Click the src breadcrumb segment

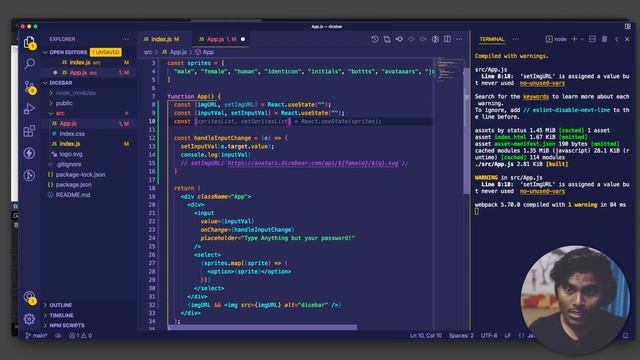pyautogui.click(x=148, y=52)
